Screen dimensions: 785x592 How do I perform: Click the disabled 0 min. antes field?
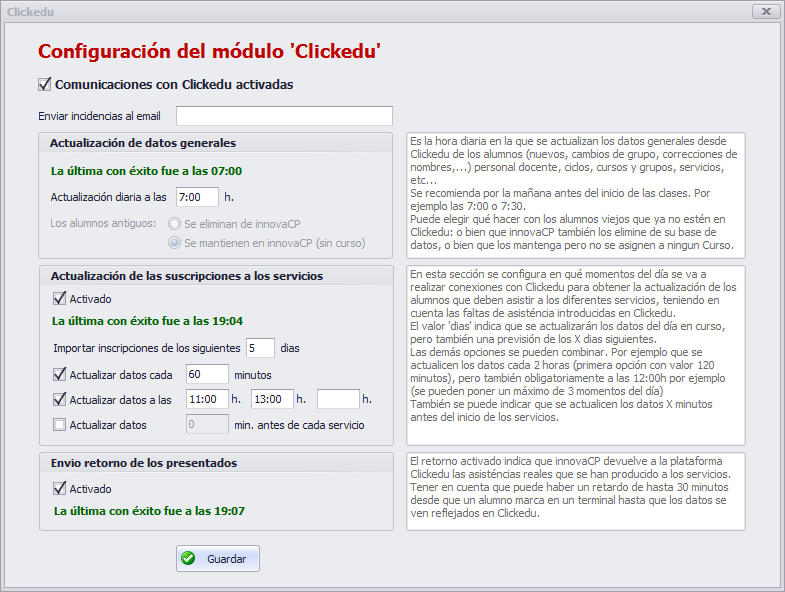(x=207, y=424)
